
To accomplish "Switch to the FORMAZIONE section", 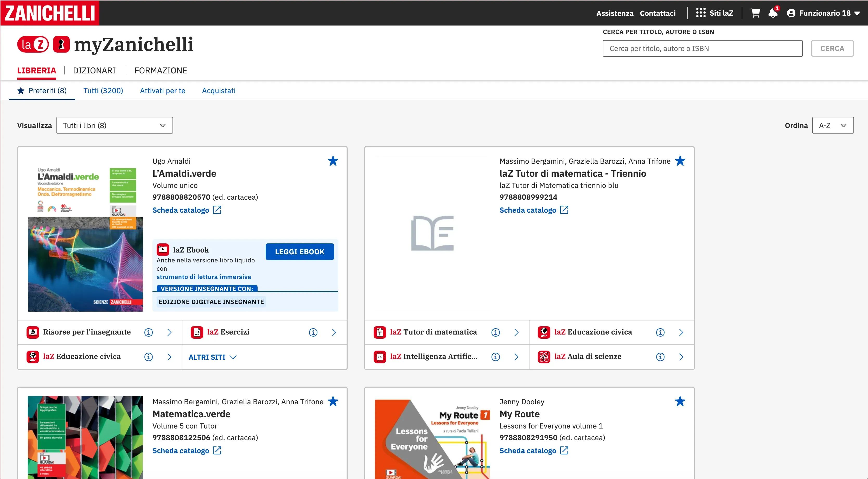I will 161,71.
